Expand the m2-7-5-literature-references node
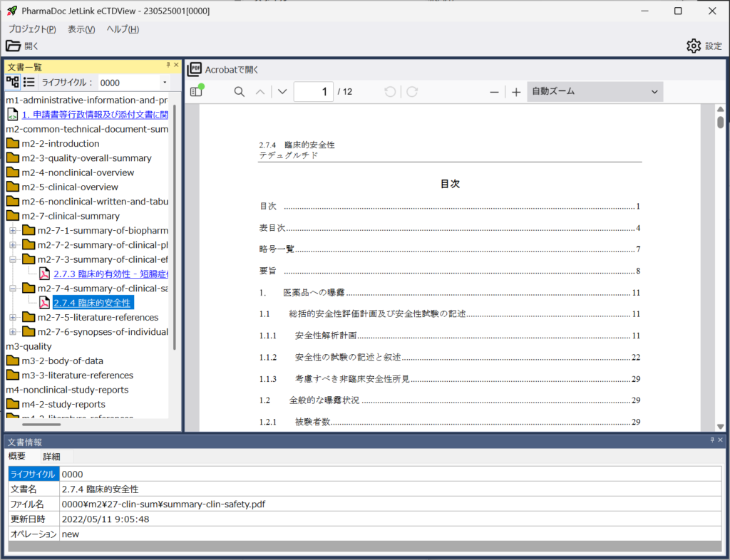Image resolution: width=730 pixels, height=560 pixels. [13, 317]
